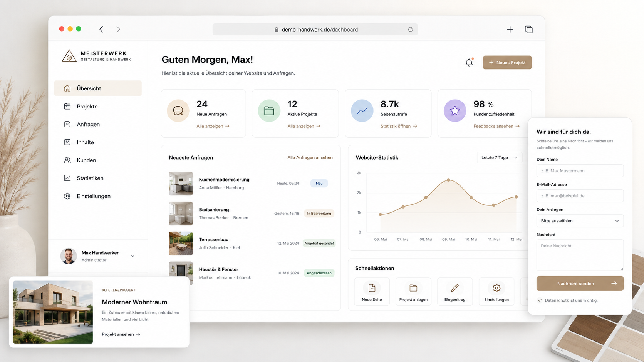The height and width of the screenshot is (362, 644).
Task: Select Übersicht in the sidebar
Action: pyautogui.click(x=98, y=88)
